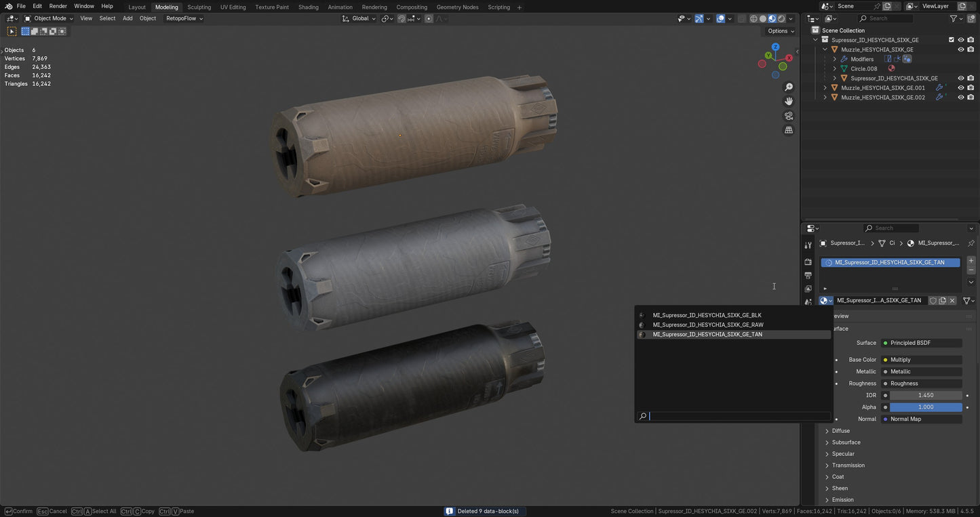Expand the Subsurface panel
The width and height of the screenshot is (980, 517).
(x=846, y=442)
